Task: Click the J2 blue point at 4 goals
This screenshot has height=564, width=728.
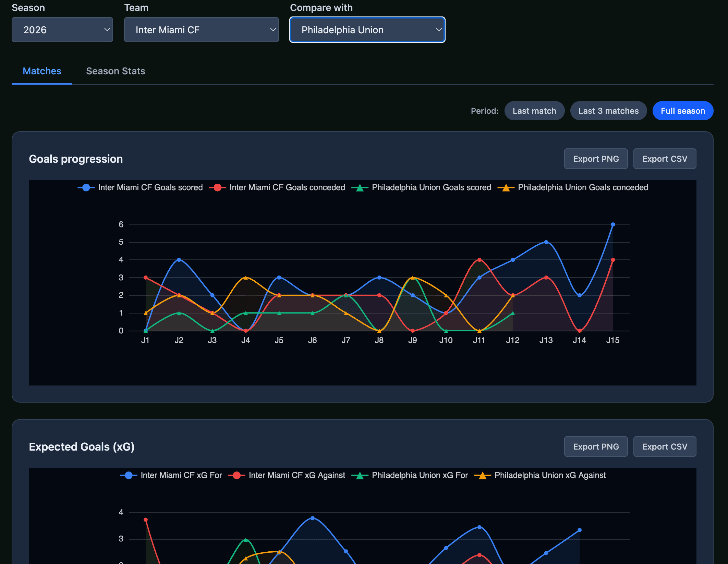Action: 179,260
